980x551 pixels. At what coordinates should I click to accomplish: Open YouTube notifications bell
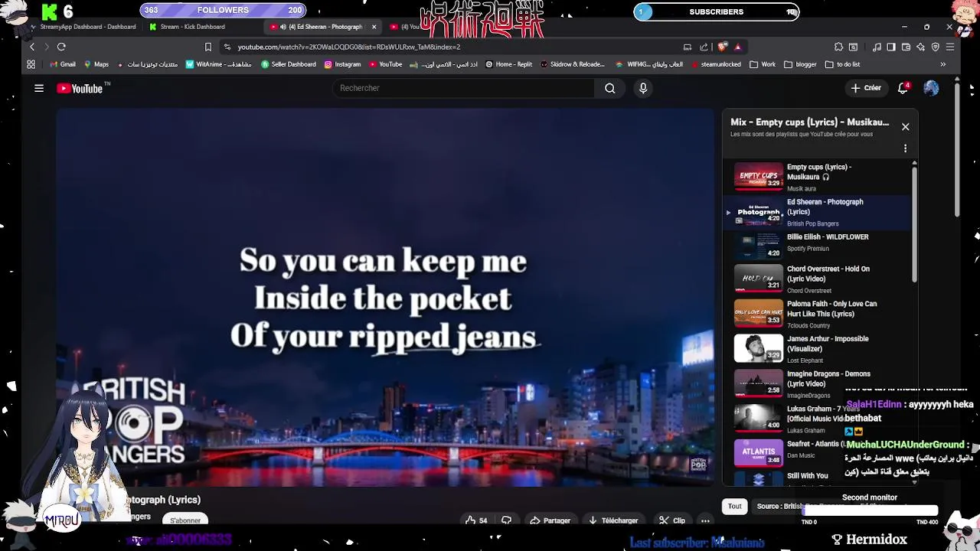[903, 88]
